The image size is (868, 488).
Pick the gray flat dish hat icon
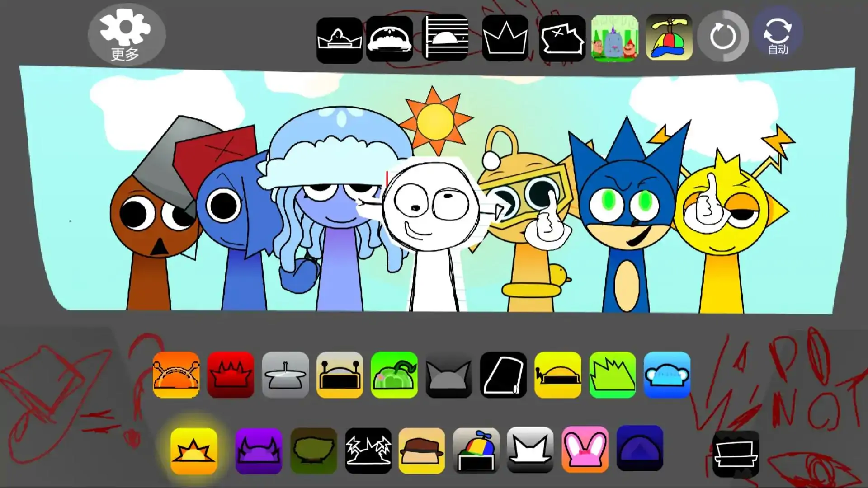(286, 375)
